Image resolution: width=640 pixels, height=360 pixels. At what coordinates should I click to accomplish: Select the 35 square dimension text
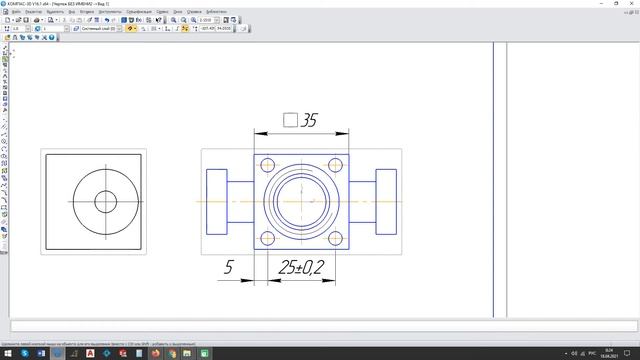(x=300, y=120)
